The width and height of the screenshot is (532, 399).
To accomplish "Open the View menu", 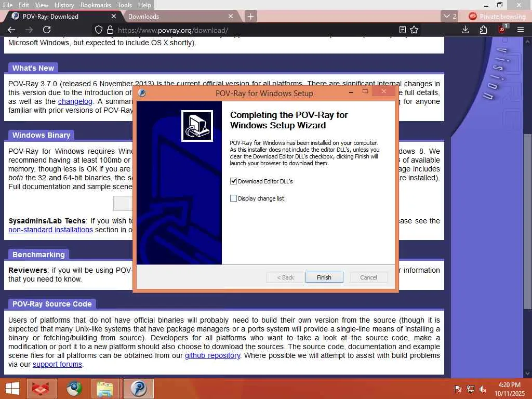I will coord(42,5).
